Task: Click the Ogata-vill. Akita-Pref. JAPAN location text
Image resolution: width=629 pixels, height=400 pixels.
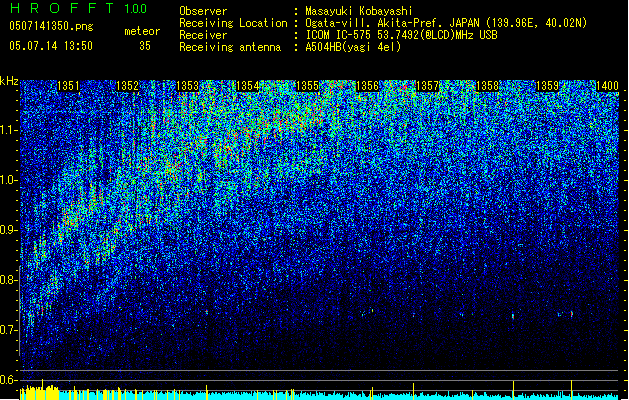Action: tap(446, 23)
